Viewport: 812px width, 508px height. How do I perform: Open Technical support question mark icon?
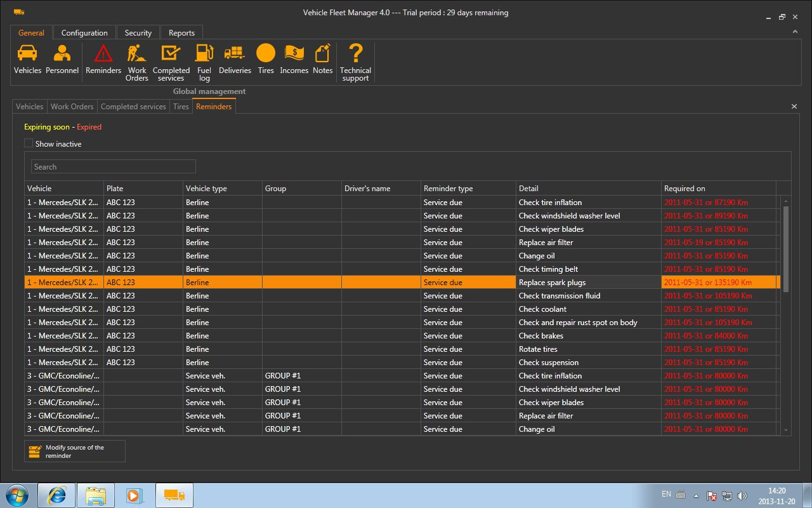point(355,63)
